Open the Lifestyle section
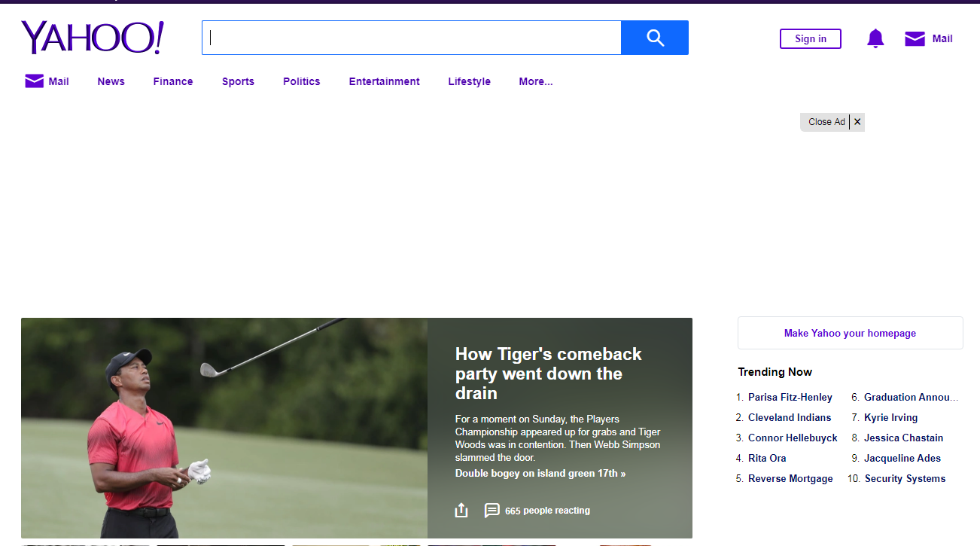This screenshot has height=546, width=980. (x=469, y=81)
